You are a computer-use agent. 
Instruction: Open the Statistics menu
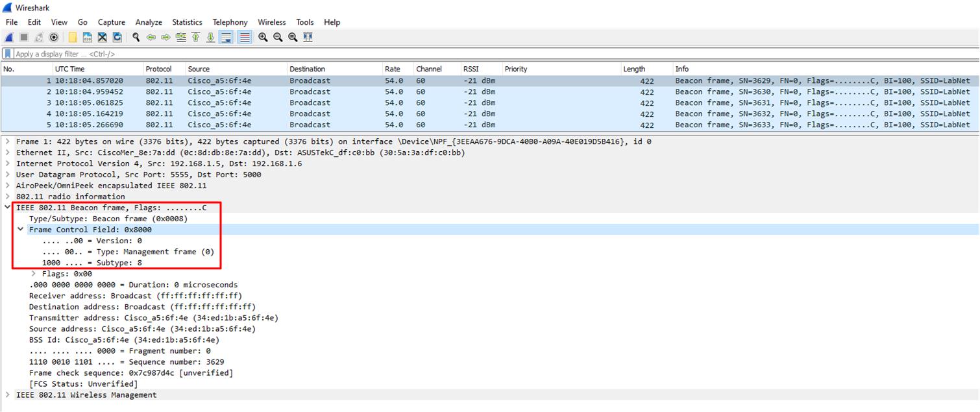click(x=187, y=22)
